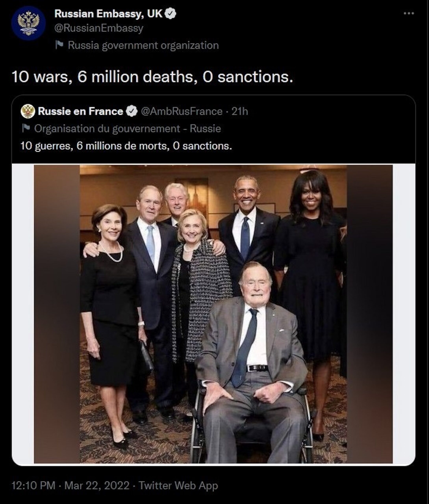Open the @AmbRusFrance handle

pyautogui.click(x=182, y=111)
